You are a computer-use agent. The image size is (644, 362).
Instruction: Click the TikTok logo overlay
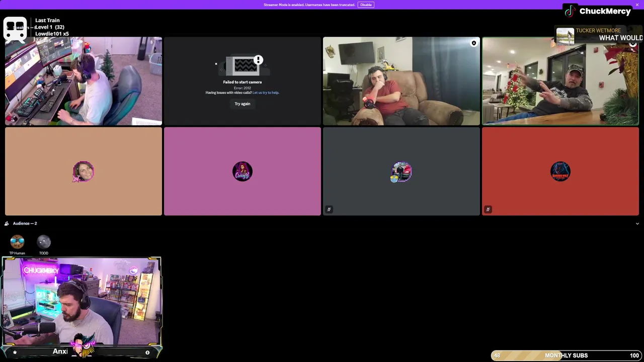point(570,11)
